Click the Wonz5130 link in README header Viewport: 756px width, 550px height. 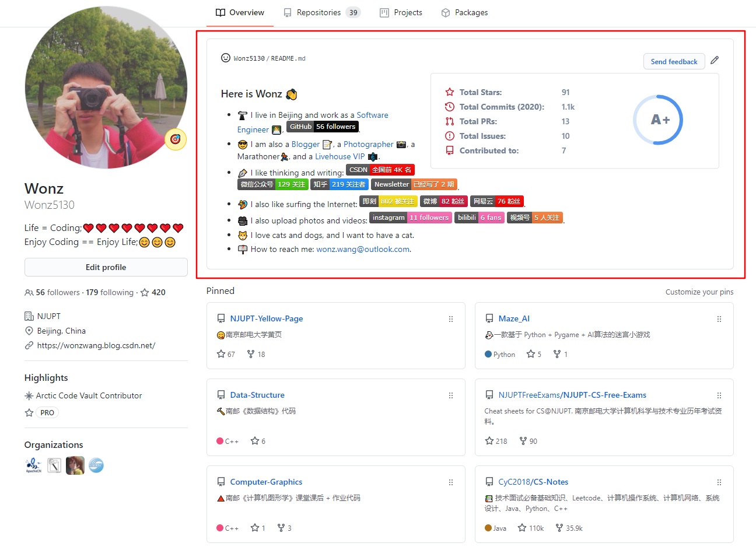(249, 58)
